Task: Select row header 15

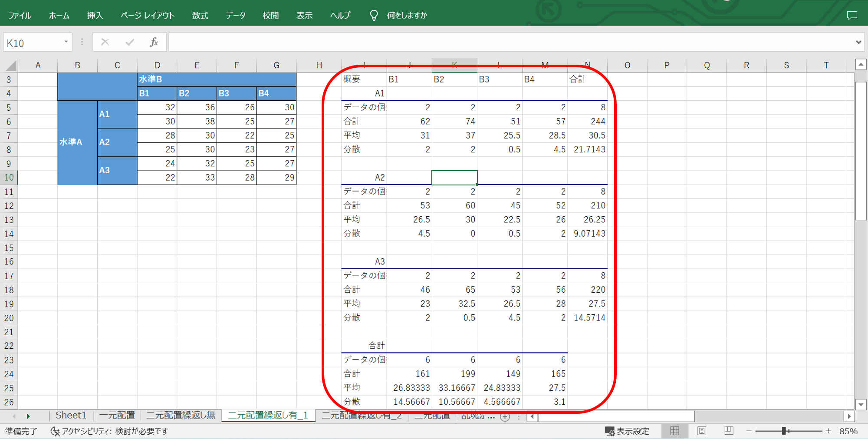Action: tap(9, 248)
